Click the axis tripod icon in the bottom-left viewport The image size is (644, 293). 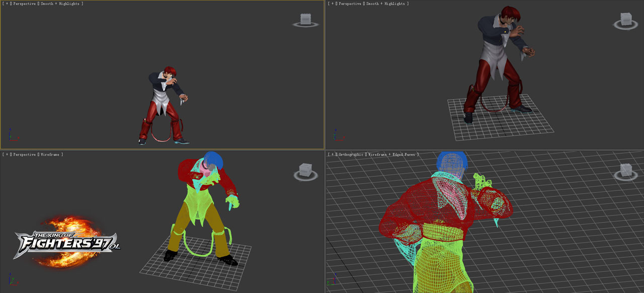[x=12, y=280]
